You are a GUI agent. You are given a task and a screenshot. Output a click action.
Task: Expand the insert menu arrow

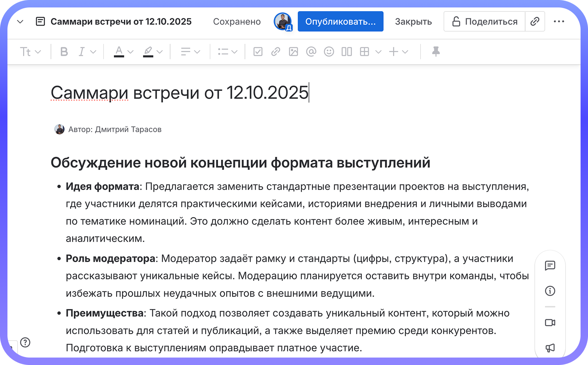[406, 52]
